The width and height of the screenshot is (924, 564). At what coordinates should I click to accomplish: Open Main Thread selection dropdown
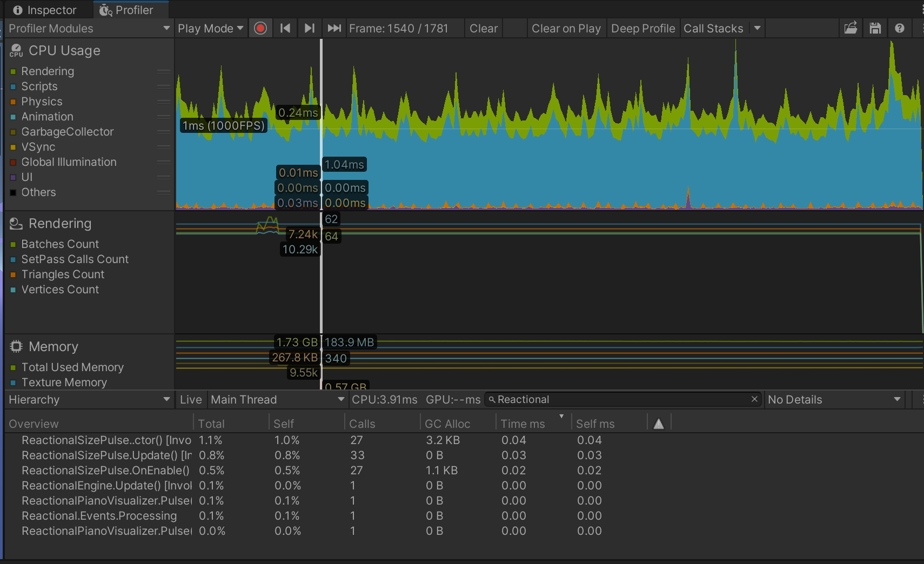[278, 400]
